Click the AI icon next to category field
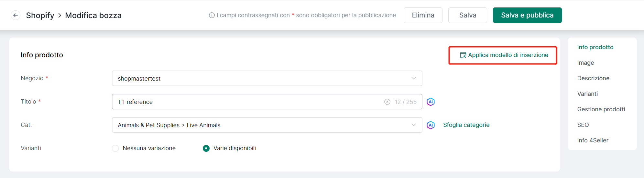Viewport: 644px width, 178px height. (431, 125)
